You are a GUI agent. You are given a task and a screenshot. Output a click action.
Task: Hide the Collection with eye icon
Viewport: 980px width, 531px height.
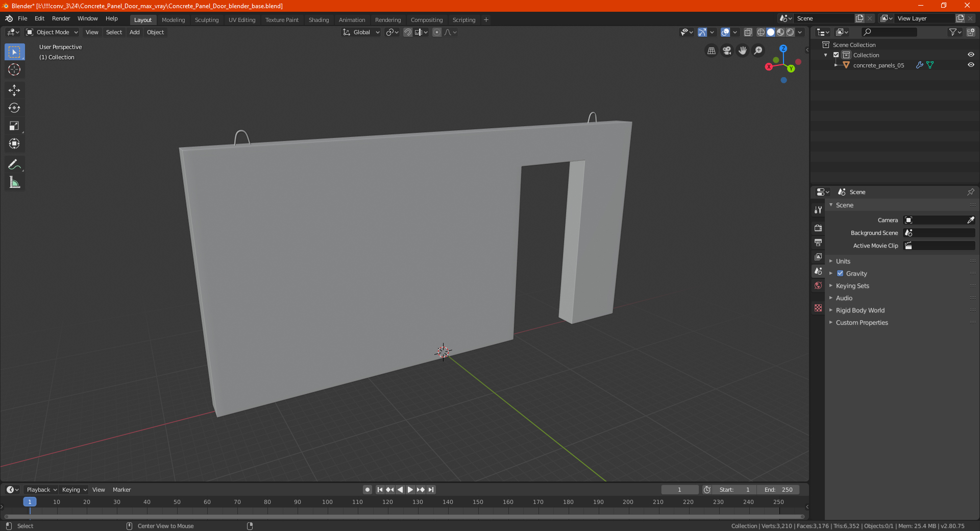coord(971,55)
